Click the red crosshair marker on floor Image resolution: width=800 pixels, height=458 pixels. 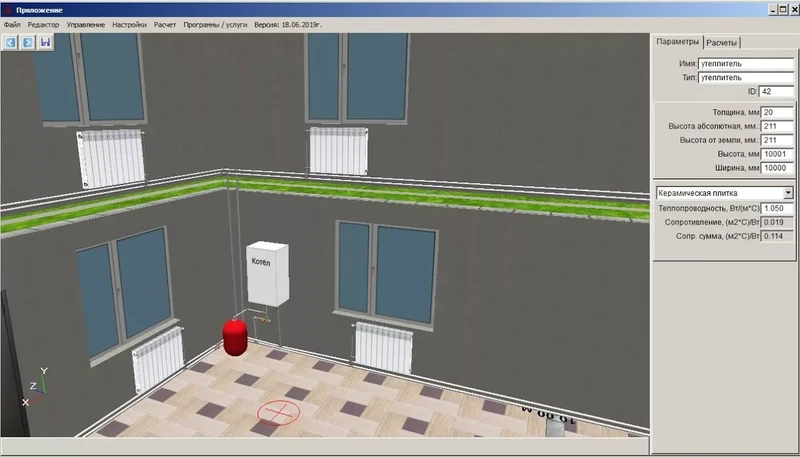point(277,411)
